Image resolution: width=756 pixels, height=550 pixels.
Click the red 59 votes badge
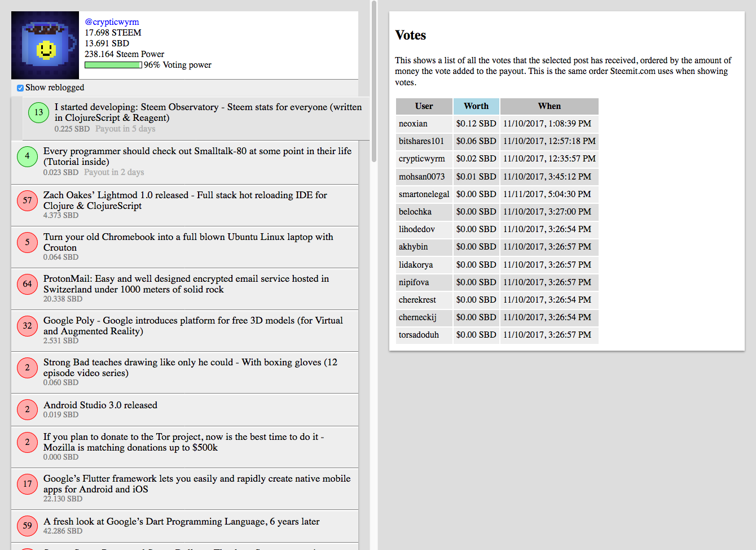(27, 526)
